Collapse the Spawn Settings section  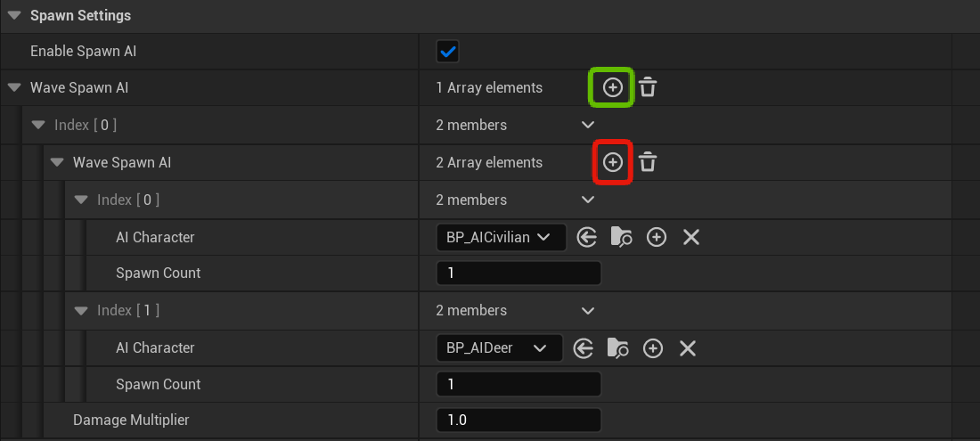pyautogui.click(x=14, y=15)
